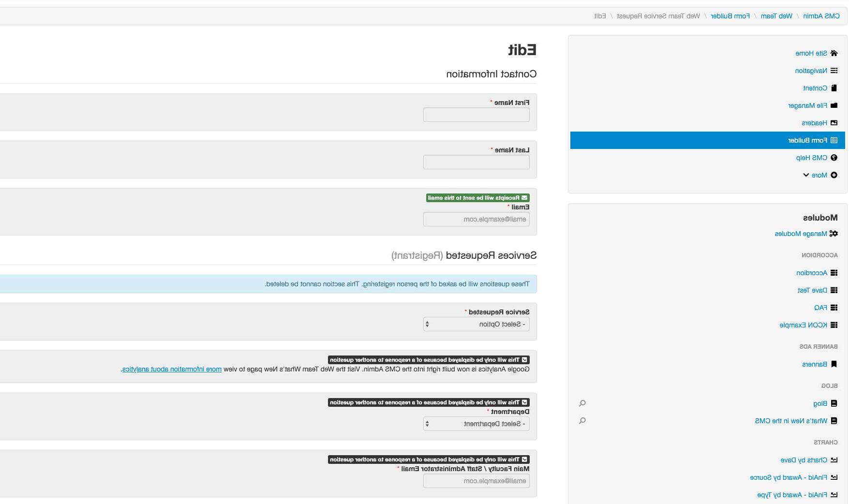
Task: Click the FinAid - Award by Source icon
Action: [834, 477]
